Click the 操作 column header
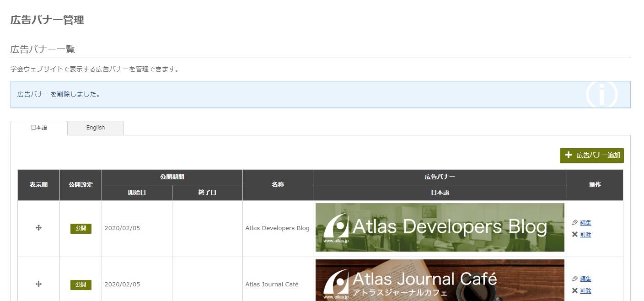The width and height of the screenshot is (644, 301). pyautogui.click(x=595, y=185)
